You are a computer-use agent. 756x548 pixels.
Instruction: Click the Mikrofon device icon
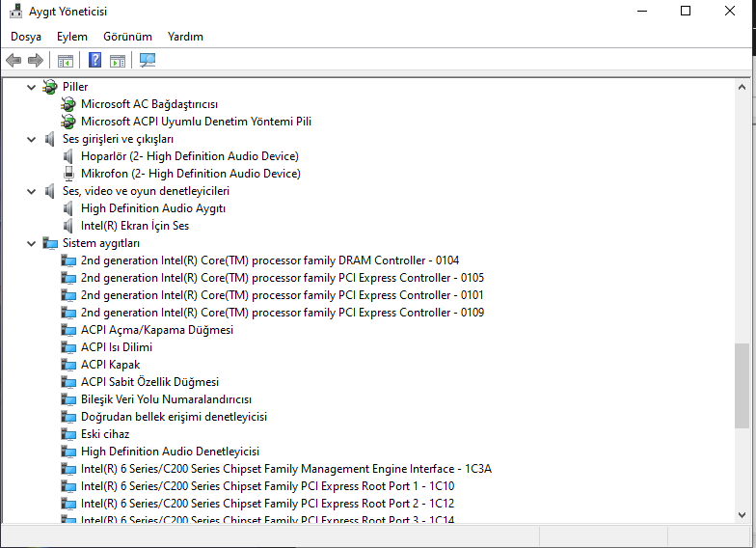coord(69,174)
